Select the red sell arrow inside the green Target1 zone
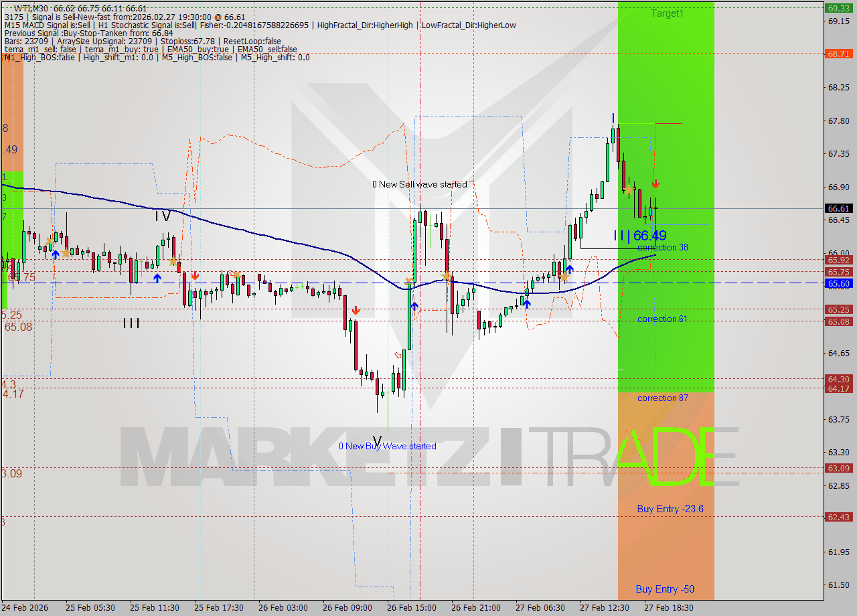This screenshot has width=857, height=616. click(655, 183)
